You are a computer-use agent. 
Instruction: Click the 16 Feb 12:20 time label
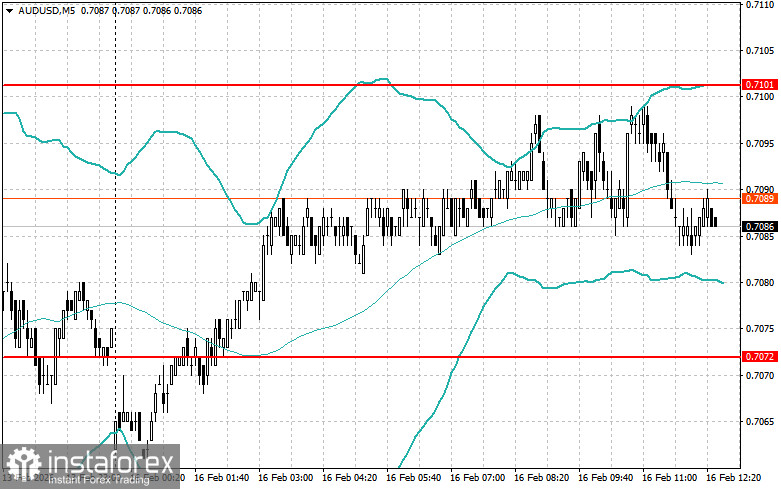[734, 478]
